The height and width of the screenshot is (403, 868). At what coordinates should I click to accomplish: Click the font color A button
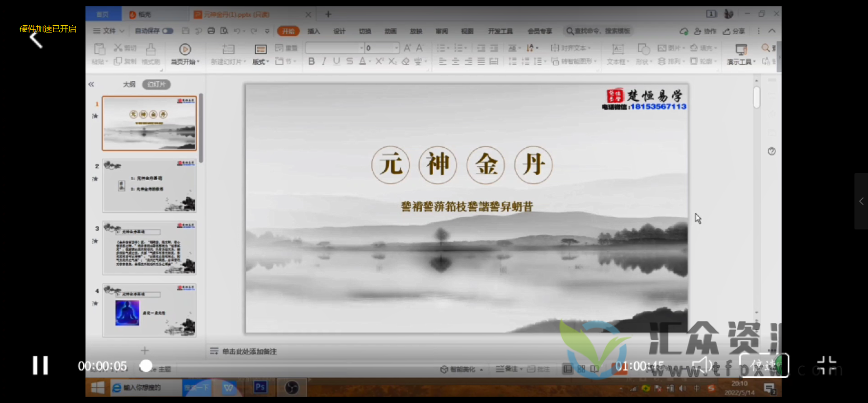point(363,61)
